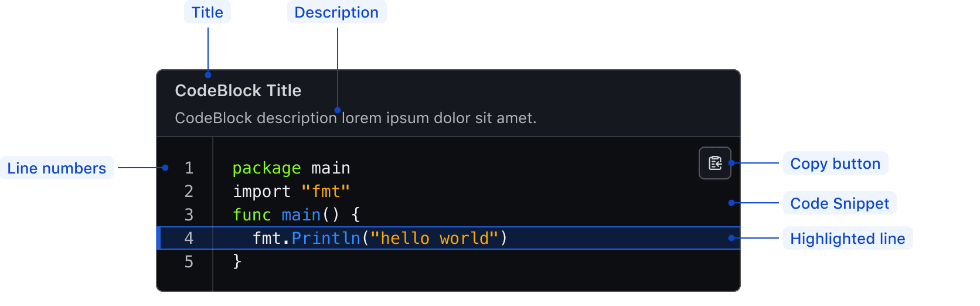Click the green "package" keyword
Screen dimensions: 980x306
267,168
